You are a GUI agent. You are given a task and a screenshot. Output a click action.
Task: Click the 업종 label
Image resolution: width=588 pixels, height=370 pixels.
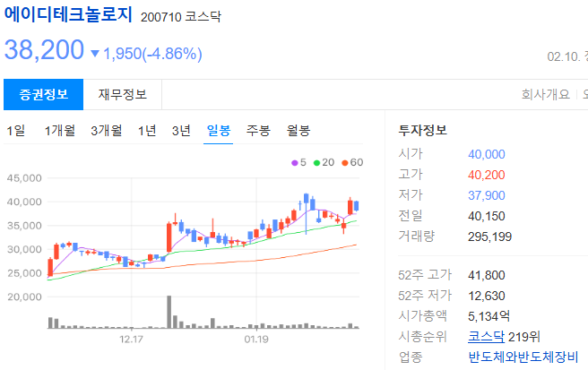411,357
